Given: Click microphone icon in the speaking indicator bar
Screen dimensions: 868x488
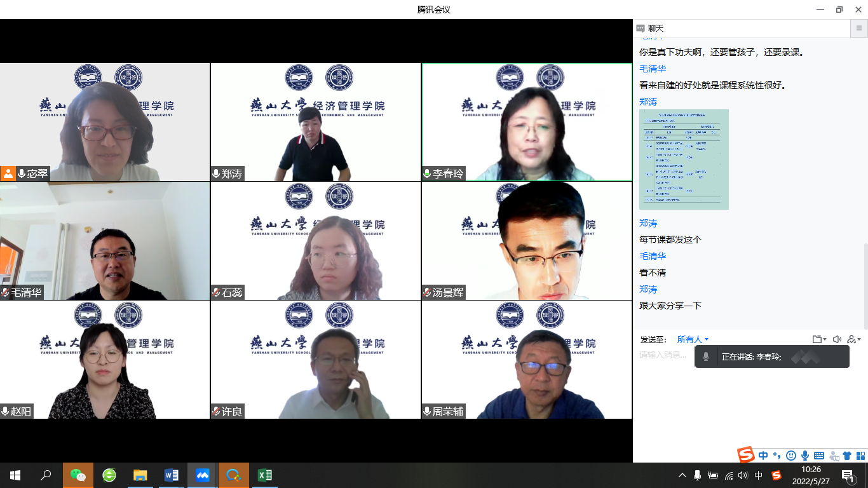Looking at the screenshot, I should click(x=705, y=357).
